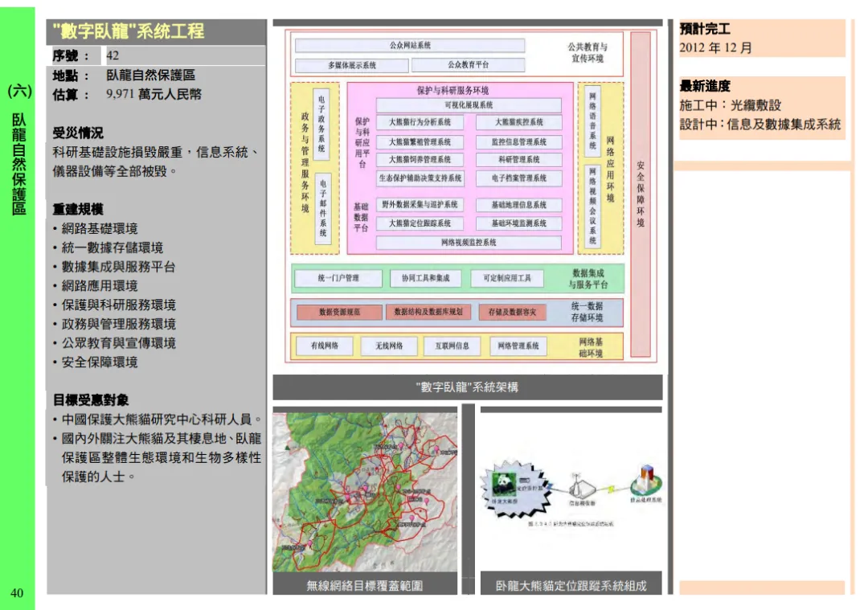Select the 网络视频监控系统 box

click(x=469, y=242)
